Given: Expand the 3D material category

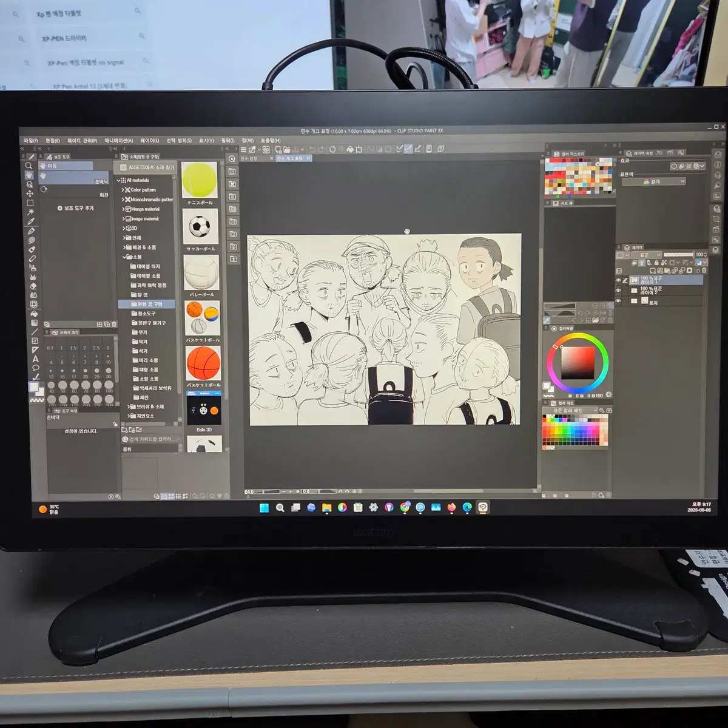Looking at the screenshot, I should coord(124,228).
